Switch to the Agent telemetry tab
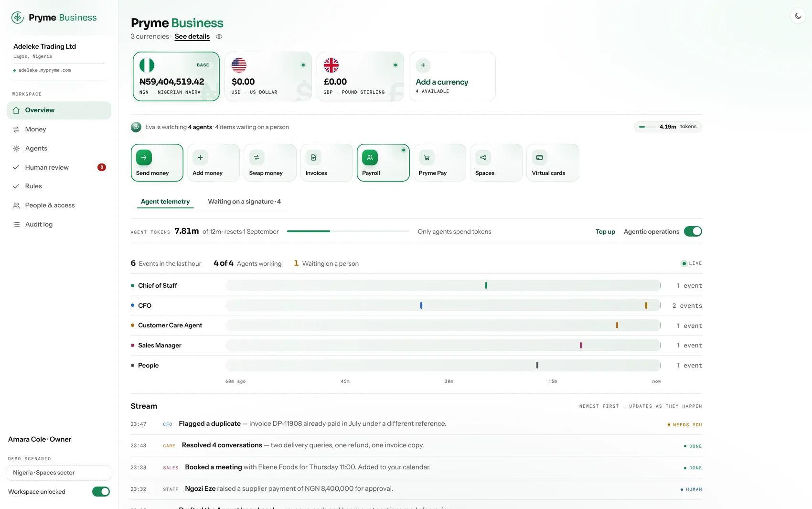The width and height of the screenshot is (812, 509). [x=165, y=202]
